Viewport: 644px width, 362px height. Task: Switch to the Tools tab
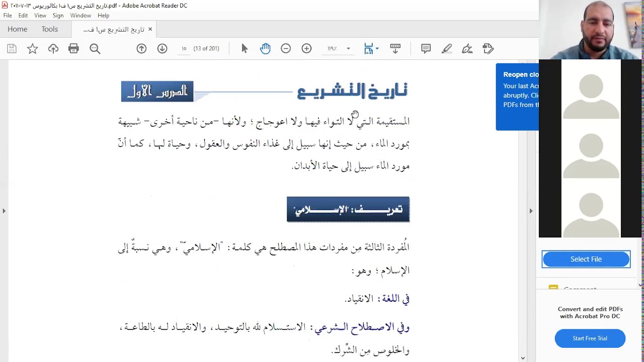pyautogui.click(x=50, y=29)
